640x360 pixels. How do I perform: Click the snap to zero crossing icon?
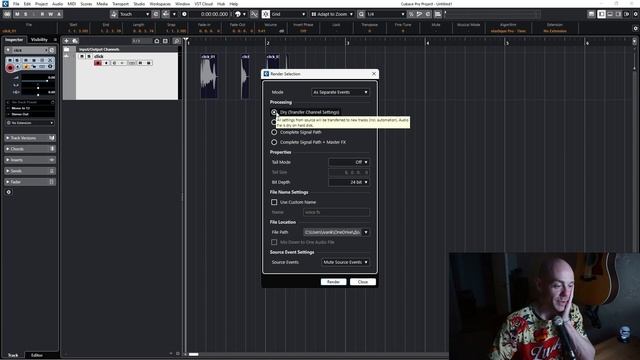coord(254,14)
